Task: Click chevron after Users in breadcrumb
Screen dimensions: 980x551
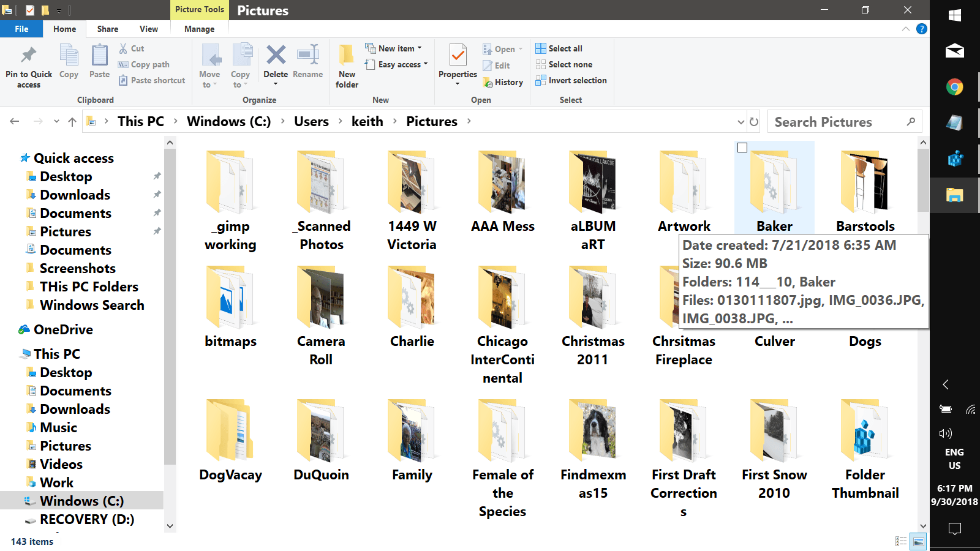Action: coord(341,121)
